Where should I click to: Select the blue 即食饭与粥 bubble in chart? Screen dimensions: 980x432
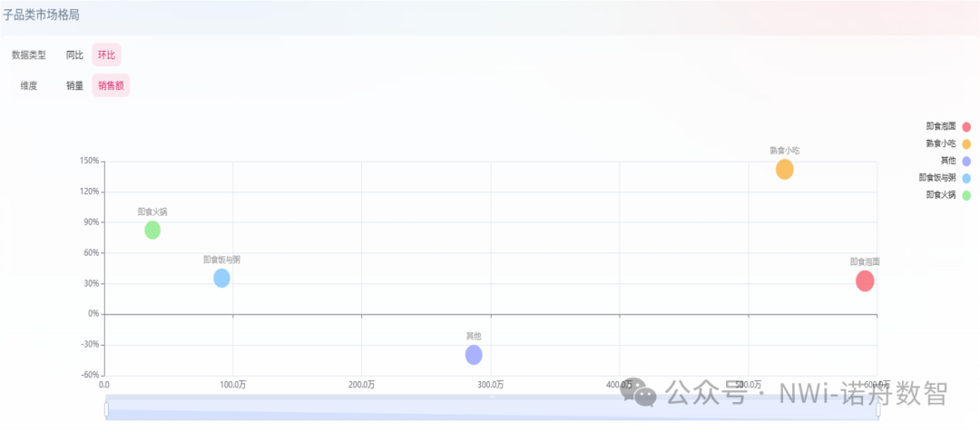[x=221, y=279]
